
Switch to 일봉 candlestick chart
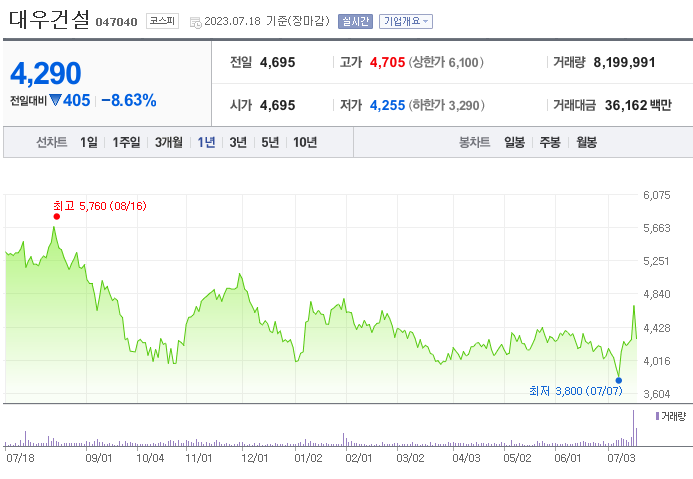point(514,142)
